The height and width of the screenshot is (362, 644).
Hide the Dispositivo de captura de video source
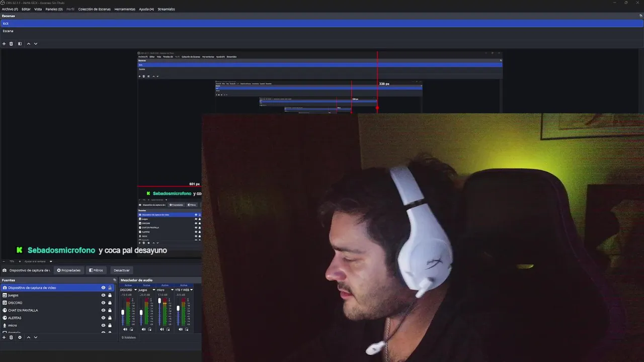coord(103,288)
